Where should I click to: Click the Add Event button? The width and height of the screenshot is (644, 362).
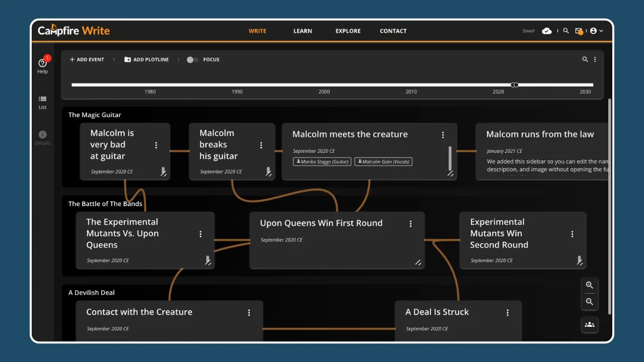click(x=87, y=60)
